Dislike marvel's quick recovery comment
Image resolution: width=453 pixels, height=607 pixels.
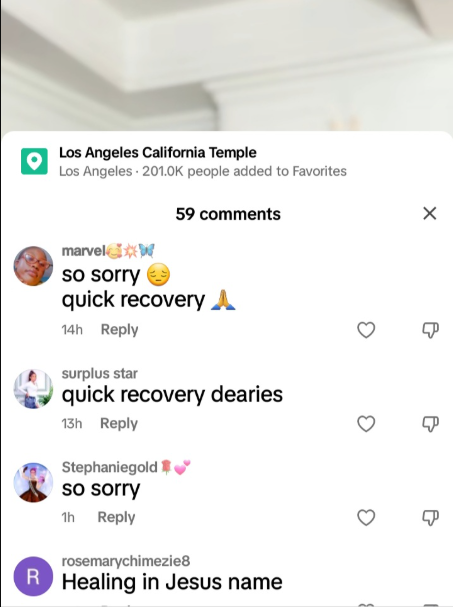point(430,330)
